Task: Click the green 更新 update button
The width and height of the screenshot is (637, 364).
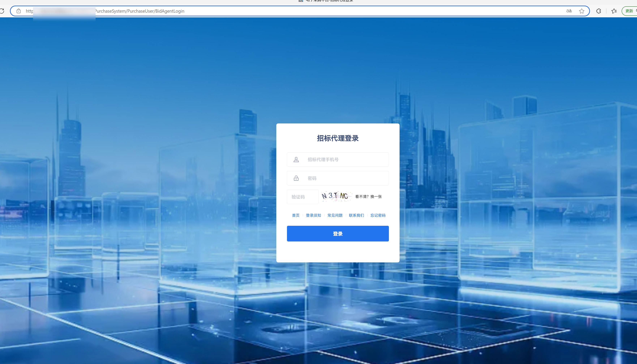Action: [629, 11]
